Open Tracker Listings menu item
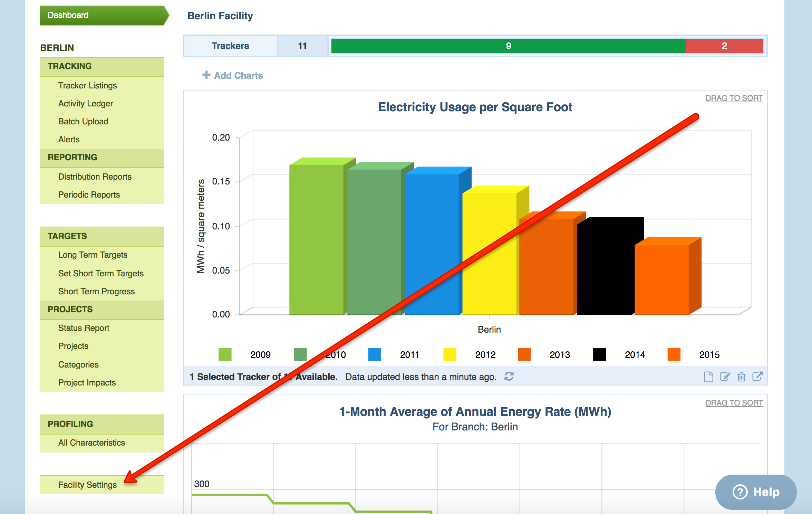This screenshot has width=812, height=514. click(87, 86)
